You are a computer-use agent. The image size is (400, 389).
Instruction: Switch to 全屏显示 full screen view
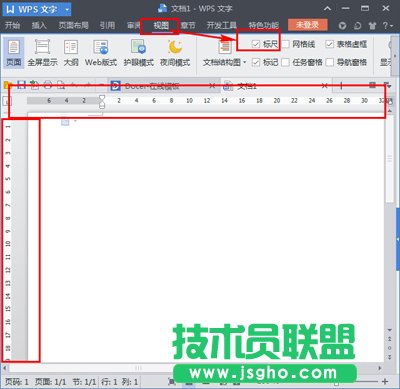[x=42, y=53]
